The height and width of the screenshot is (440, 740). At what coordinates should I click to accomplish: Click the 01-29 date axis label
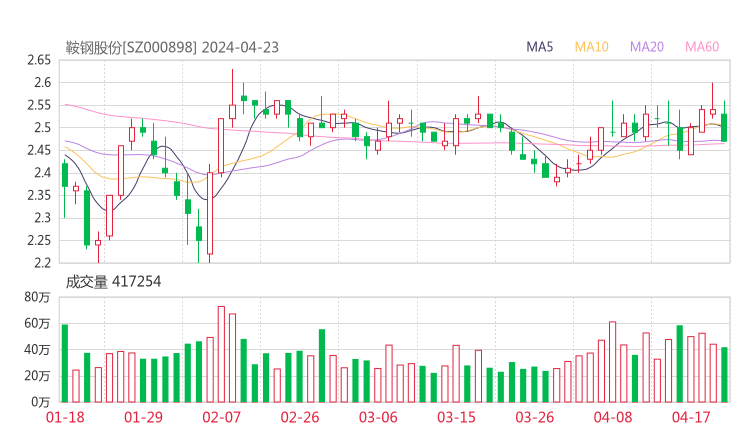pyautogui.click(x=143, y=417)
